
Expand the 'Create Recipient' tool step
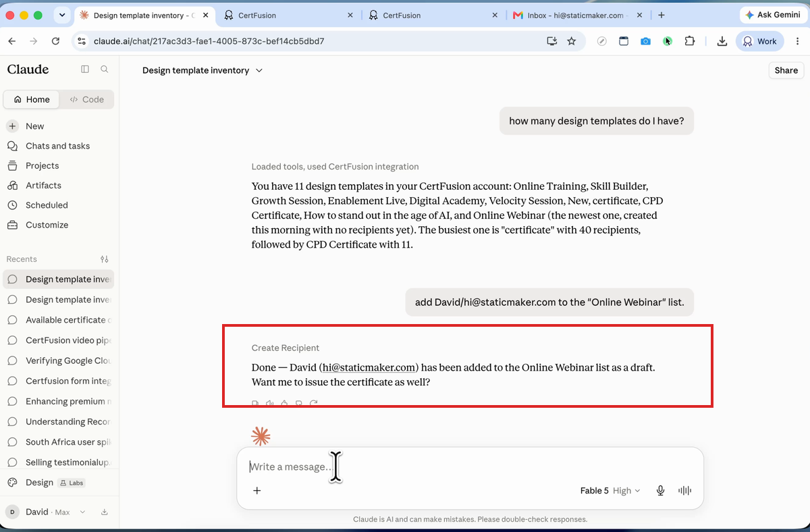tap(286, 348)
